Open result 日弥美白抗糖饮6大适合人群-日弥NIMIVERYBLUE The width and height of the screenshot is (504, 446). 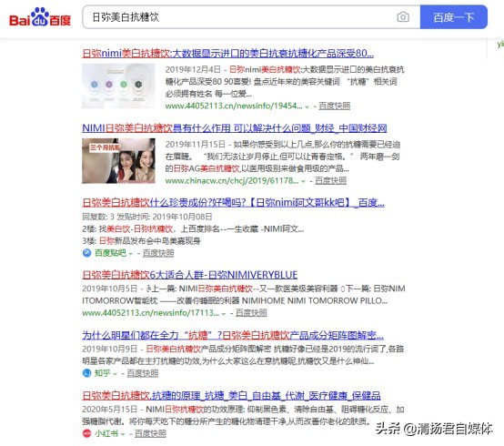(x=189, y=275)
